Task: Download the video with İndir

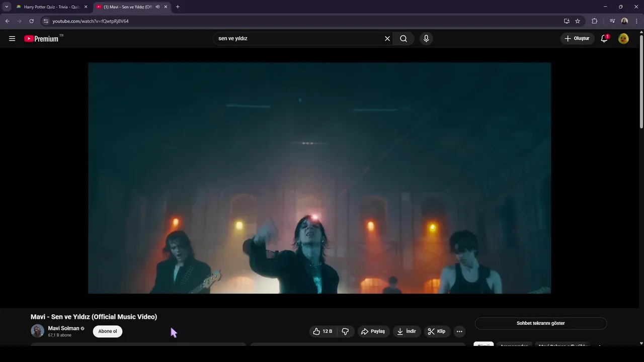Action: click(407, 331)
